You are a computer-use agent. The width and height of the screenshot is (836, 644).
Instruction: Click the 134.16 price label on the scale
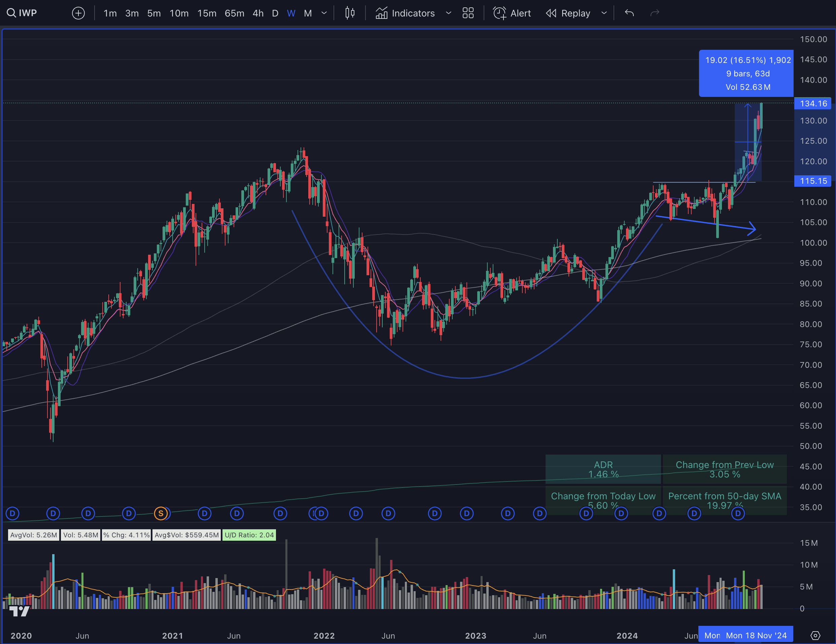point(813,103)
